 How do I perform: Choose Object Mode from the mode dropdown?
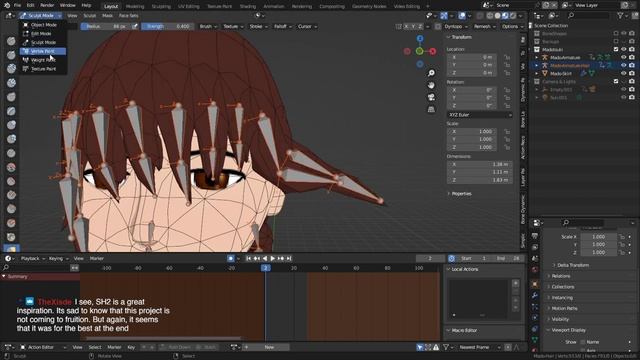43,25
